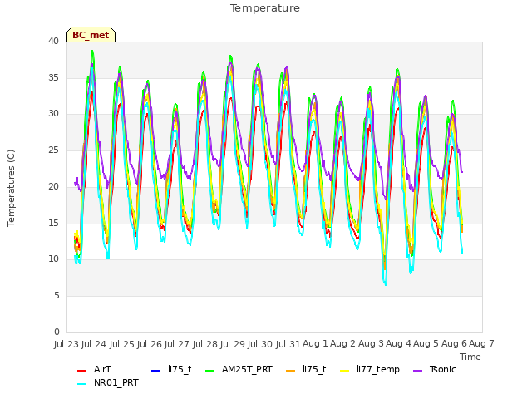Click the 35 y-axis tick label
The image size is (532, 399).
coord(53,77)
